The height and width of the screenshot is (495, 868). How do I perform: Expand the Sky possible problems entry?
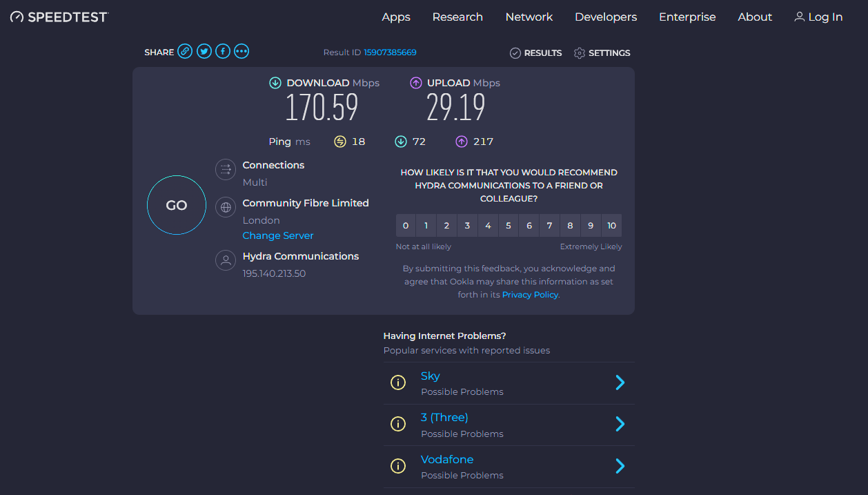coord(620,382)
